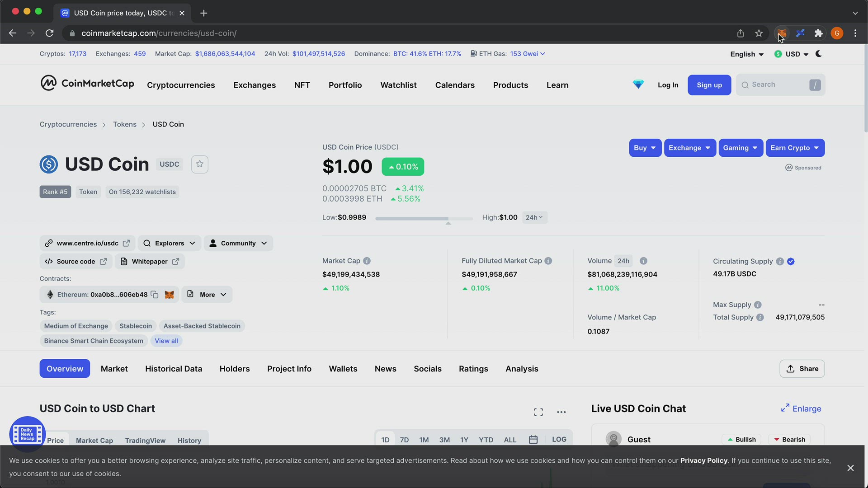868x488 pixels.
Task: Switch to the Market tab
Action: (x=114, y=369)
